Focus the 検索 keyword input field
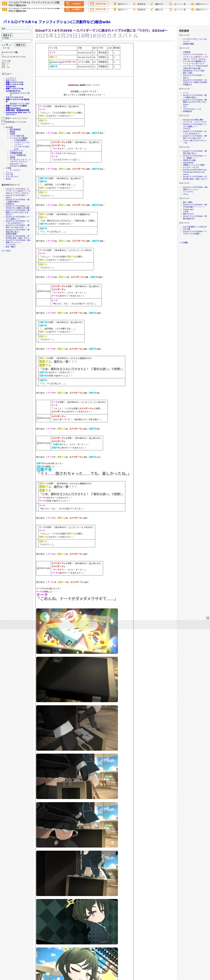 pos(16,32)
